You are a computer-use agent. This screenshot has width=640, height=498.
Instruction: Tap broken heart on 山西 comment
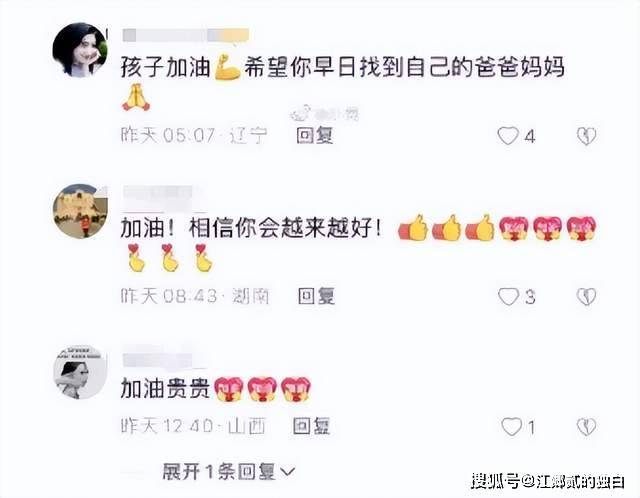coord(587,427)
